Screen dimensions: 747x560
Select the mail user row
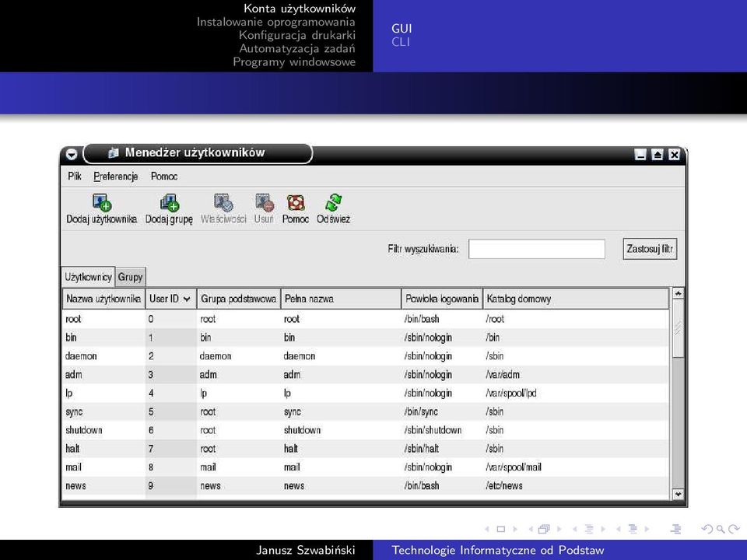point(366,467)
